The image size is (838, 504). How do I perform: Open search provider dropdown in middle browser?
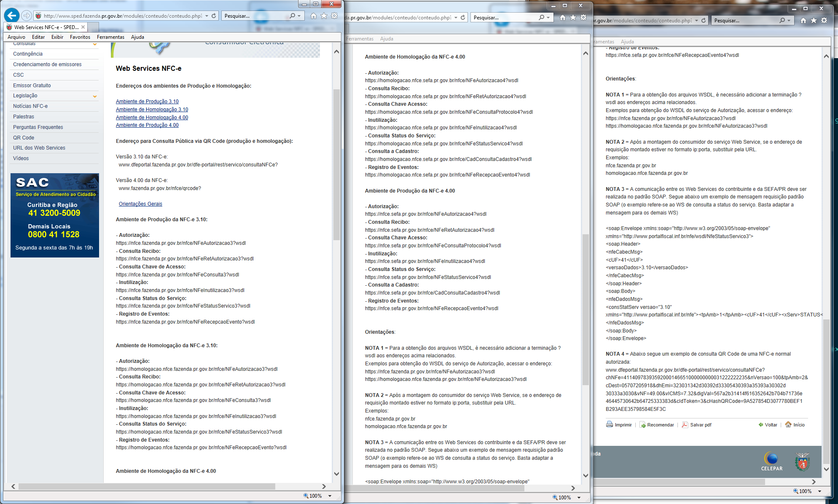point(548,17)
